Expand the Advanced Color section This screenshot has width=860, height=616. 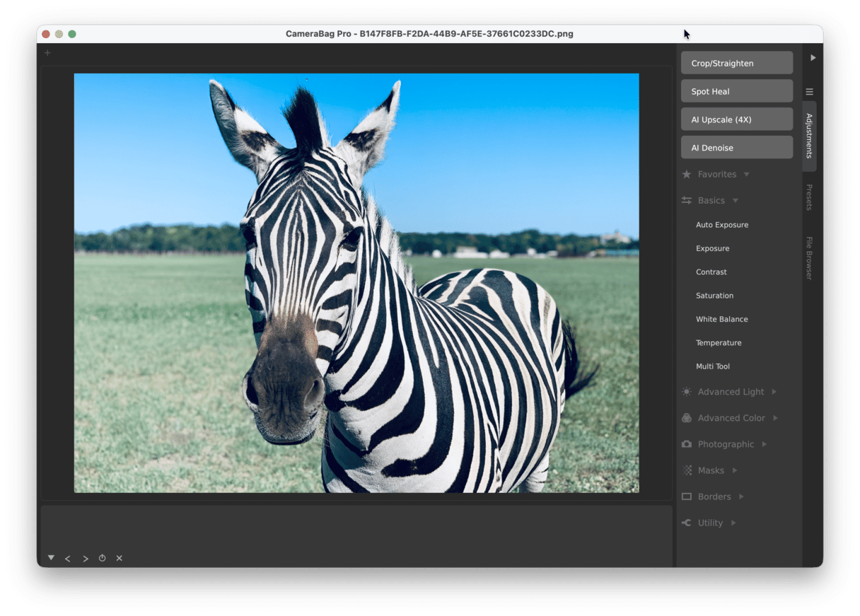pos(731,418)
